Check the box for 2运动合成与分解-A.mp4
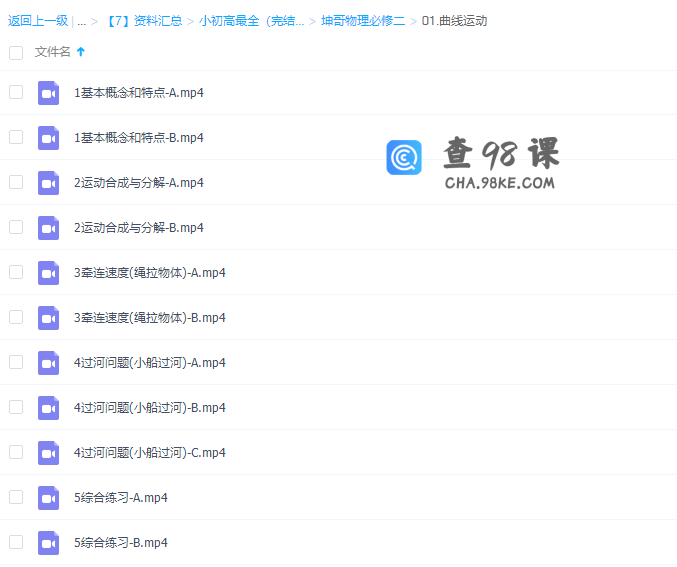This screenshot has height=567, width=677. tap(16, 182)
